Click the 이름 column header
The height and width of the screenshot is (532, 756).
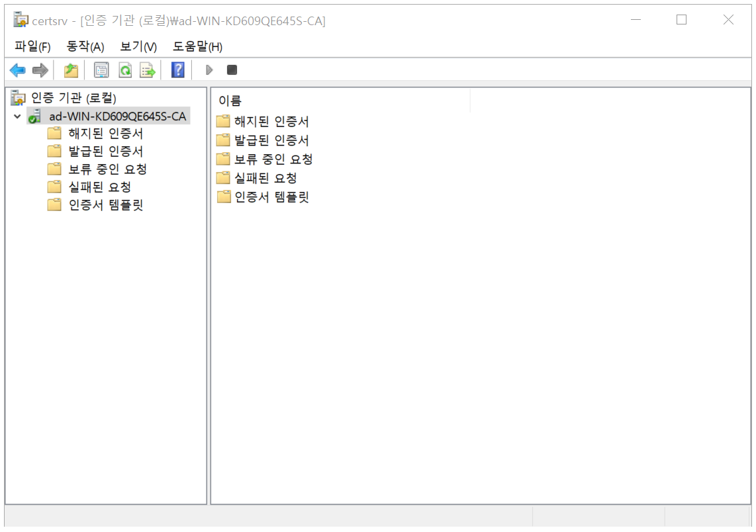341,100
